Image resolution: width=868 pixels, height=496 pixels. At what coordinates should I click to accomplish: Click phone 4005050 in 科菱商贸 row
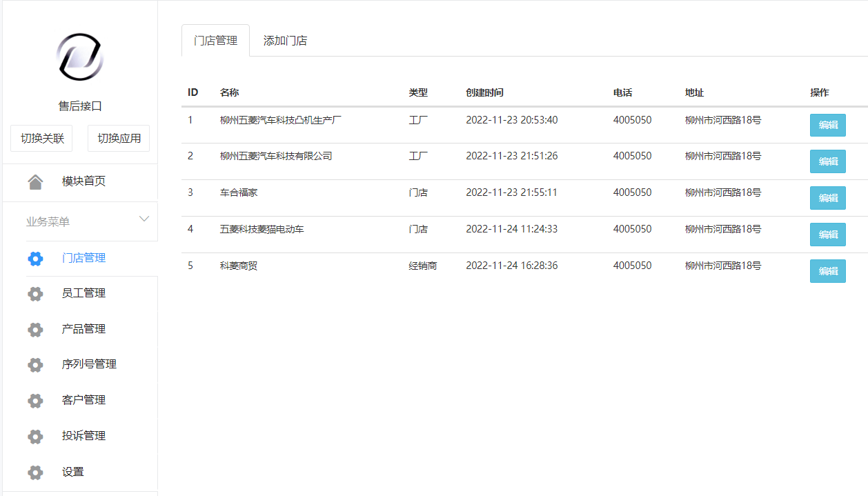pos(632,266)
